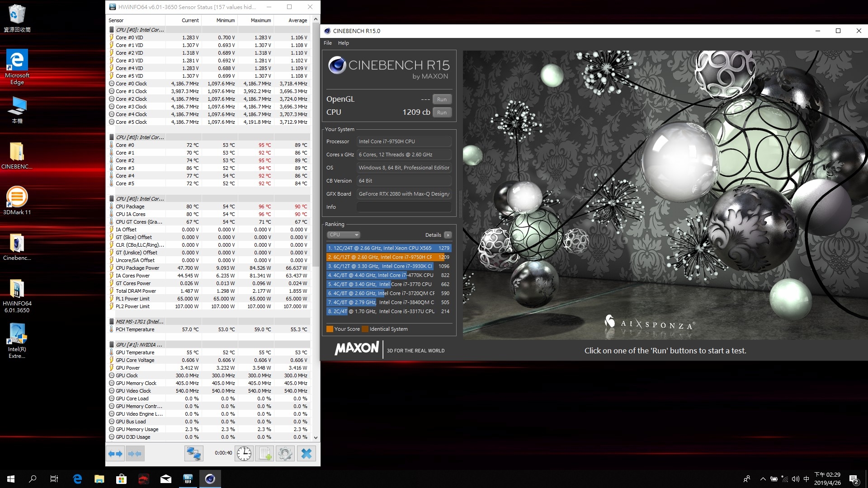Open File Explorer from taskbar
868x488 pixels.
(x=99, y=479)
